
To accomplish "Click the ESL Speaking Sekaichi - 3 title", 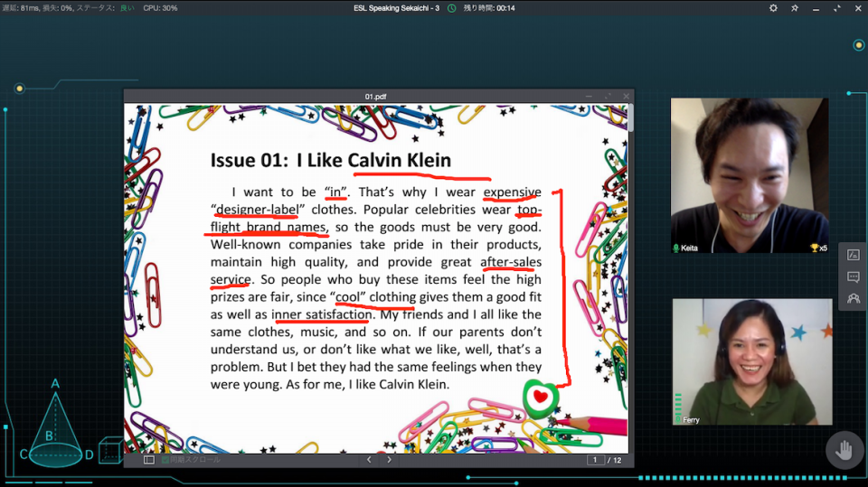I will point(396,8).
